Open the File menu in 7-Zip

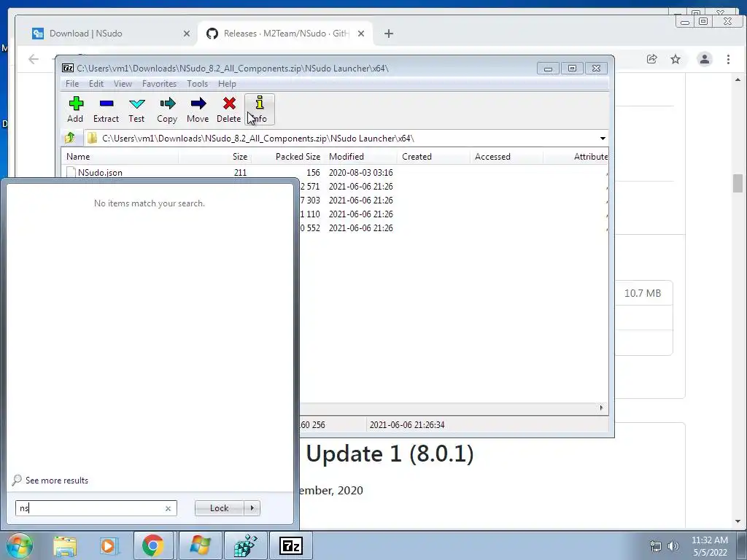(x=72, y=84)
